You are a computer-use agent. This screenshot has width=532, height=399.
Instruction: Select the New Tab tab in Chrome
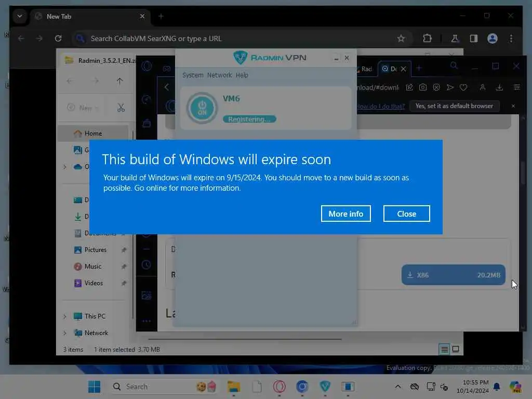tap(90, 16)
